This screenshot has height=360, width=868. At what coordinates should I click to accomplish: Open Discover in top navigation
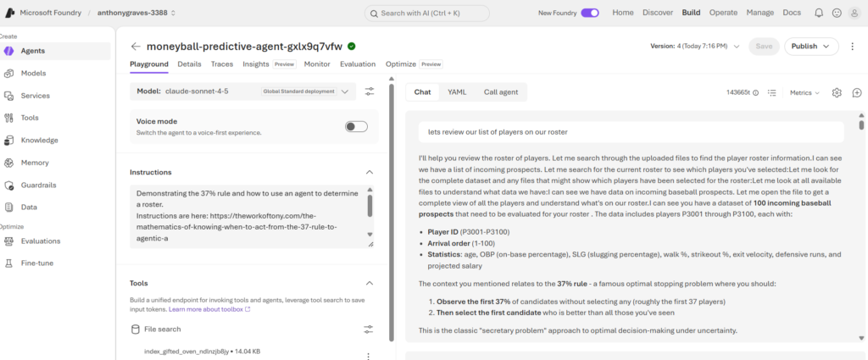click(658, 13)
